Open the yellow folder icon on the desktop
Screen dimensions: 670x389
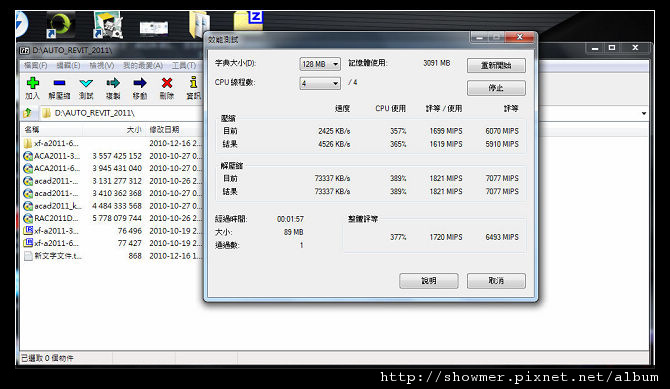point(200,24)
